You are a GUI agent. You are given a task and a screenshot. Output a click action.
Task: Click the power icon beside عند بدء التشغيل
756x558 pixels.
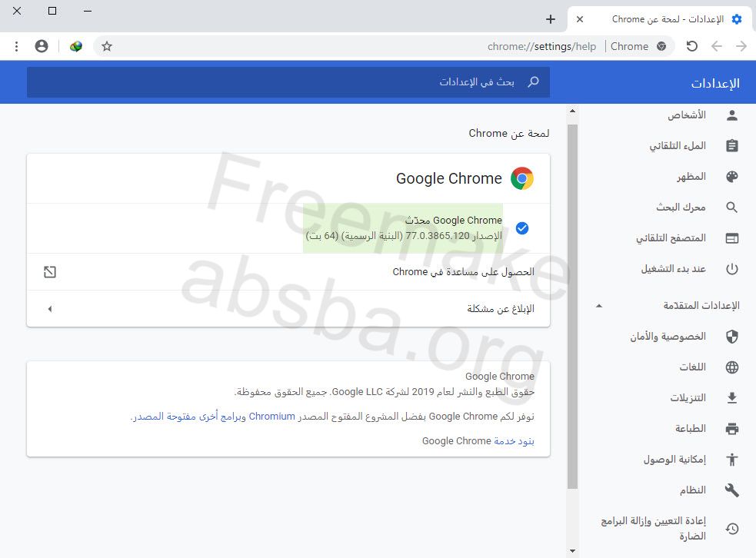coord(732,269)
